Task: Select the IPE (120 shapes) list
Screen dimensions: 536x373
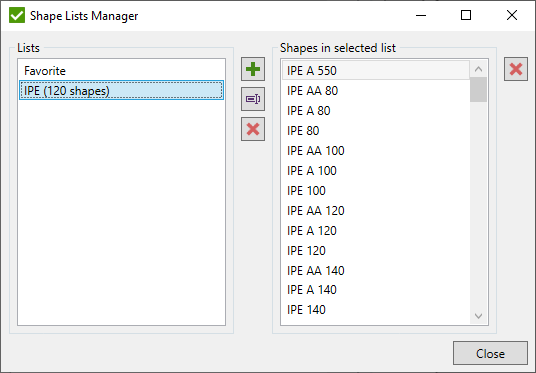Action: tap(121, 91)
